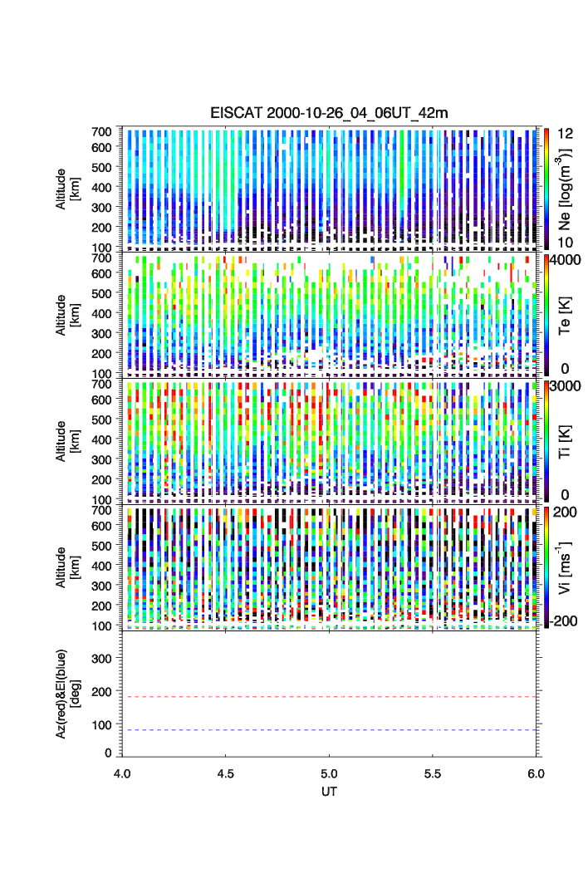Click the Ti ion temperature color bar
588x883 pixels.
pyautogui.click(x=546, y=440)
